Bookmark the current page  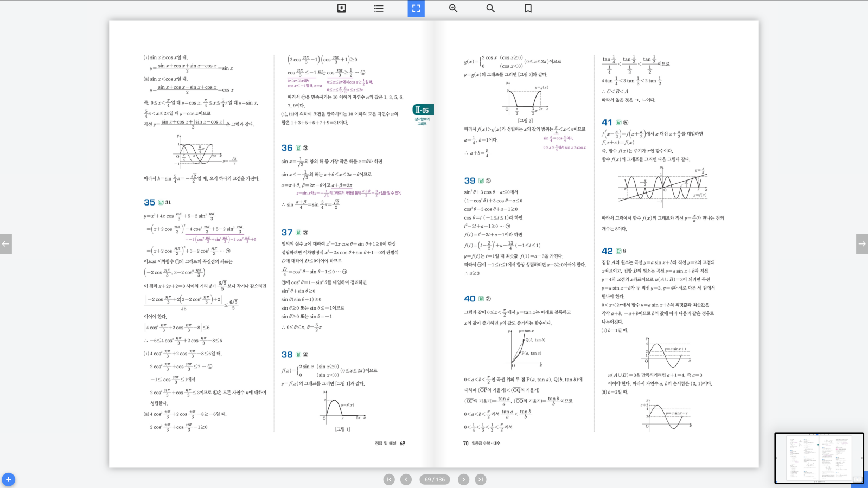[x=528, y=9]
